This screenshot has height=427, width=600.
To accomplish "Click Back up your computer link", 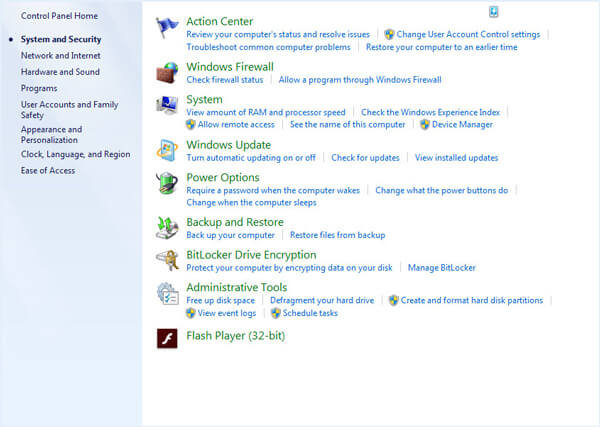I will (230, 235).
